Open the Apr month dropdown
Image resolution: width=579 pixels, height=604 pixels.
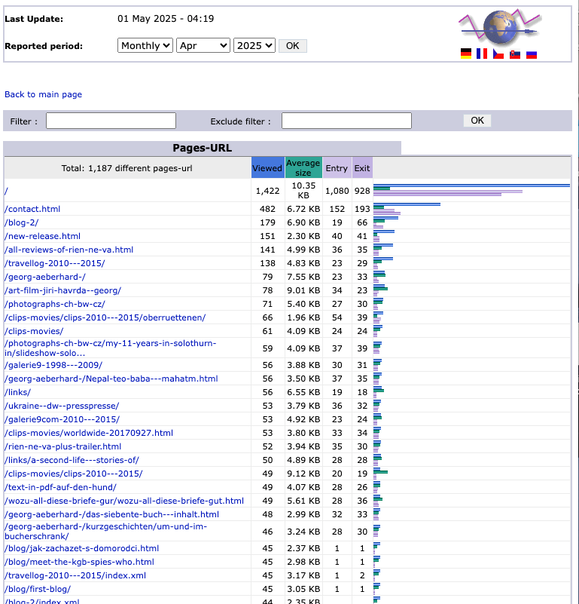point(203,45)
